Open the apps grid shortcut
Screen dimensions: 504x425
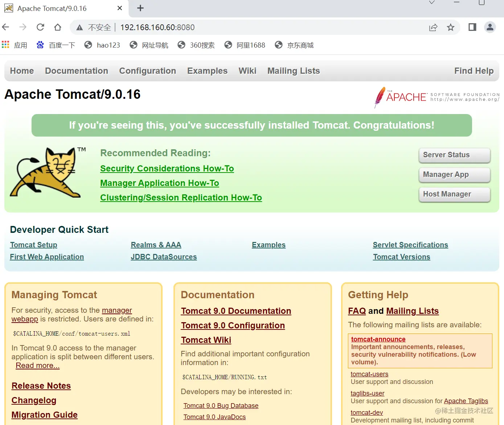(x=15, y=45)
